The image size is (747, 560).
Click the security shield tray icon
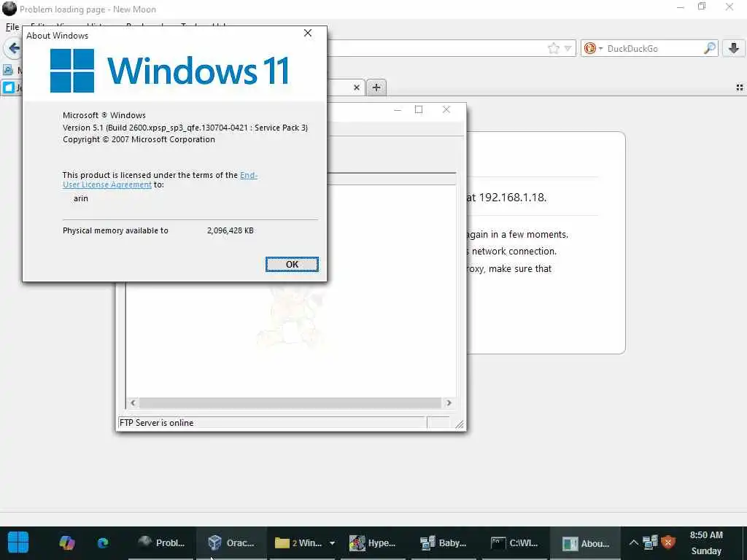[668, 542]
